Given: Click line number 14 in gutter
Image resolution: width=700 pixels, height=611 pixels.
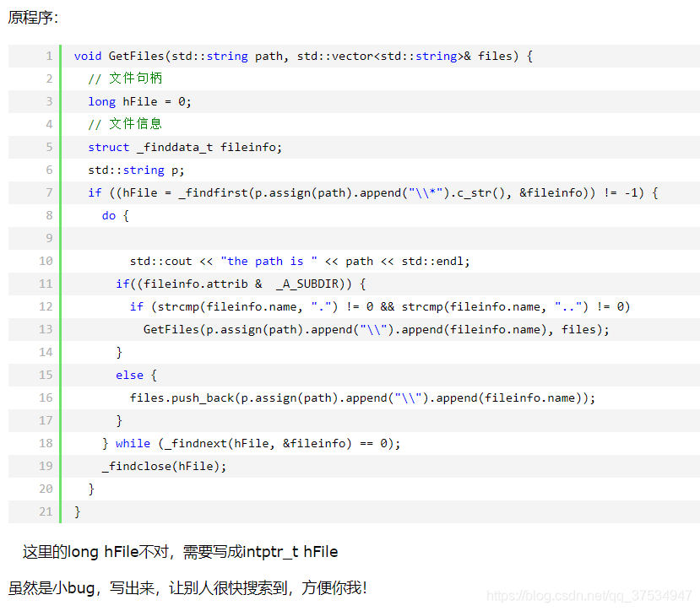Looking at the screenshot, I should (x=46, y=352).
